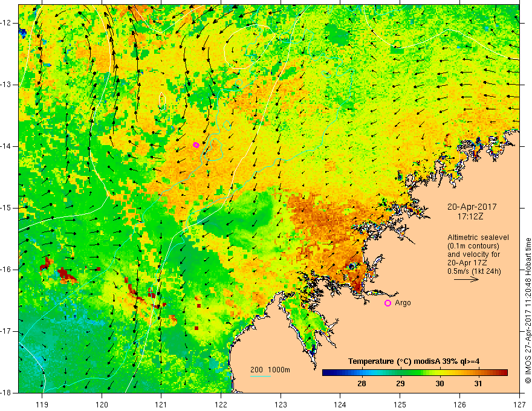
Task: Click the 0.5m/s velocity scale arrow
Action: pyautogui.click(x=466, y=280)
